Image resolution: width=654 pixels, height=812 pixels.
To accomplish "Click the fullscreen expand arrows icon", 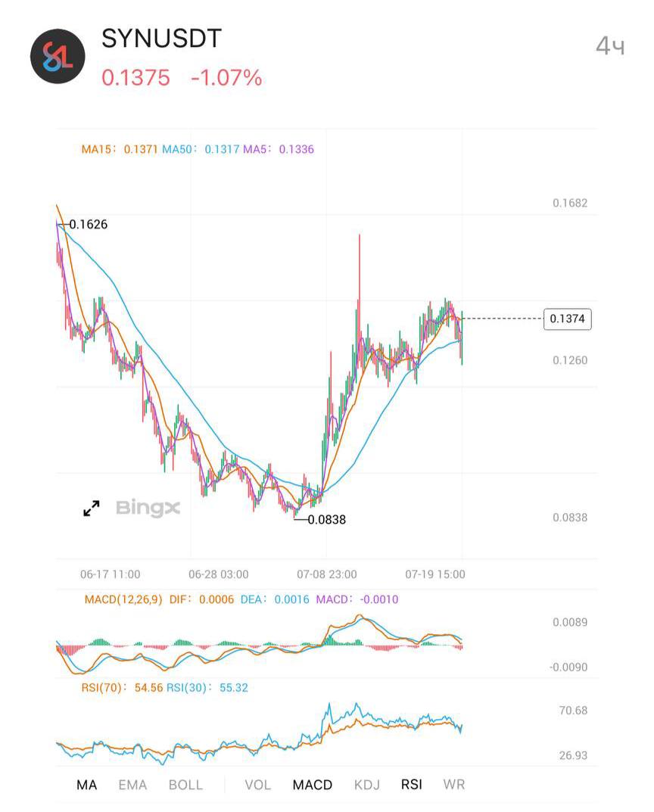I will pyautogui.click(x=92, y=508).
